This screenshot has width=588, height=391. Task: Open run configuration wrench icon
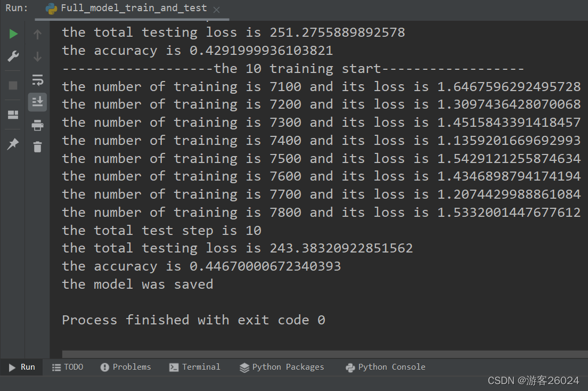point(13,56)
